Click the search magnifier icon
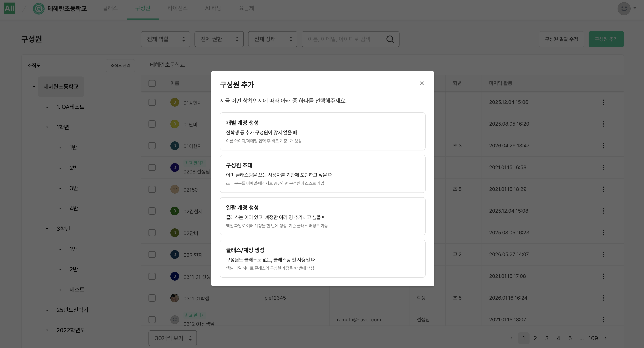644x348 pixels. [x=390, y=39]
